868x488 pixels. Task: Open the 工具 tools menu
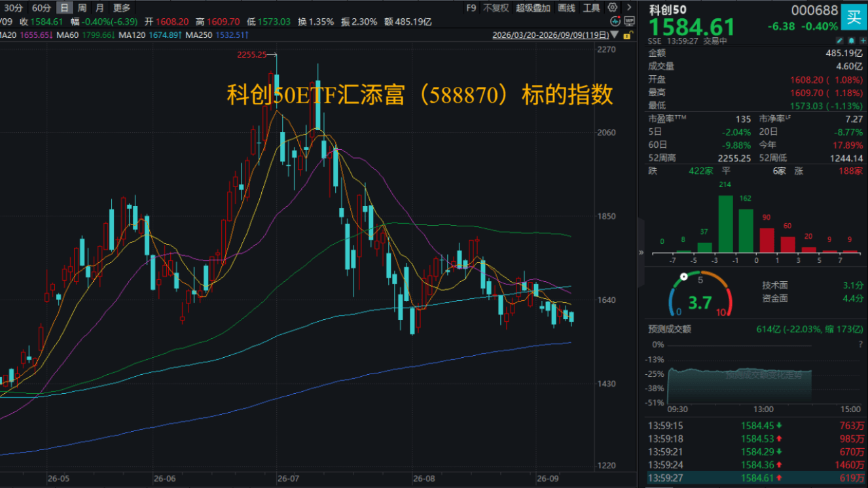tap(591, 8)
